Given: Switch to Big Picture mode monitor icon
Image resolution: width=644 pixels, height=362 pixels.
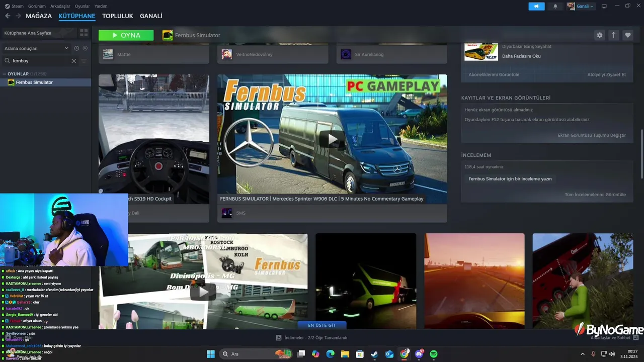Looking at the screenshot, I should point(604,6).
